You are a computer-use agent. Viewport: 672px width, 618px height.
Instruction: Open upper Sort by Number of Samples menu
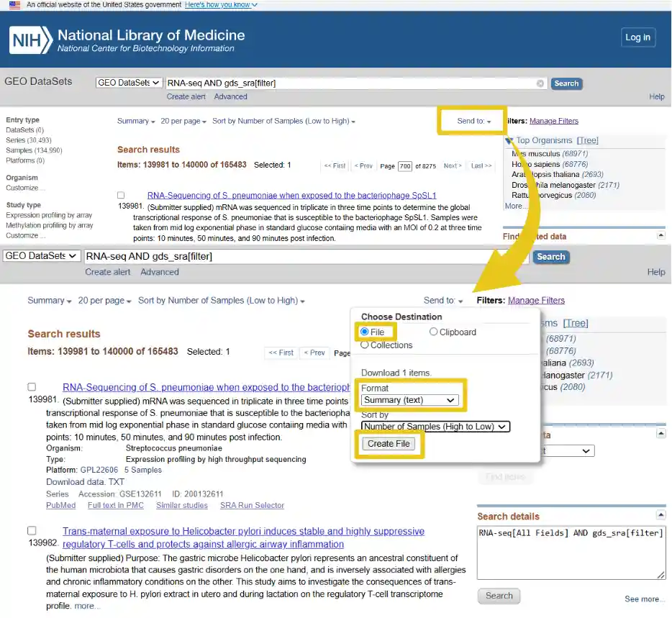(283, 122)
